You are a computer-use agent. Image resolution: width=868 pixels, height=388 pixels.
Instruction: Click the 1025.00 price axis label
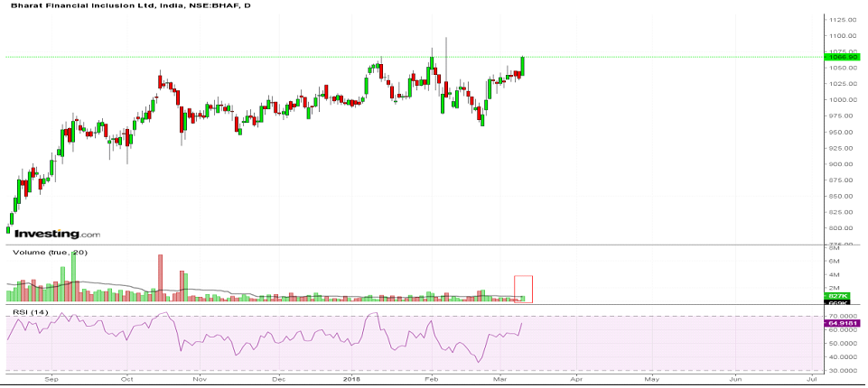pos(842,84)
